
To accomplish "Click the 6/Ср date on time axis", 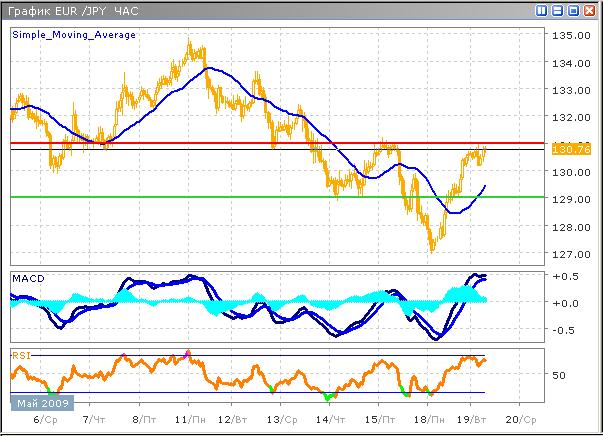I will [x=45, y=421].
